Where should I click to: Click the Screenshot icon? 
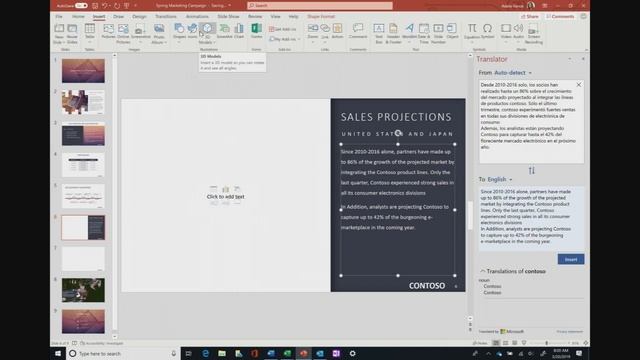[x=140, y=29]
